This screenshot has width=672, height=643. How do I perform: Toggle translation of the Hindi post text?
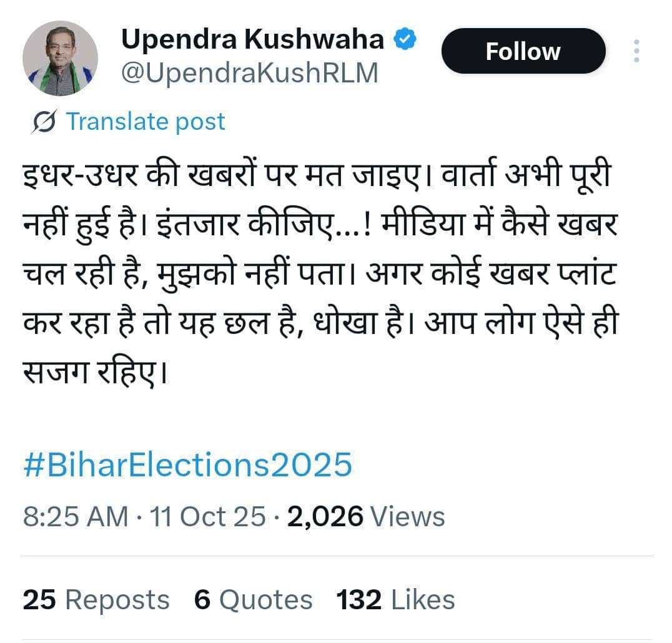(147, 121)
